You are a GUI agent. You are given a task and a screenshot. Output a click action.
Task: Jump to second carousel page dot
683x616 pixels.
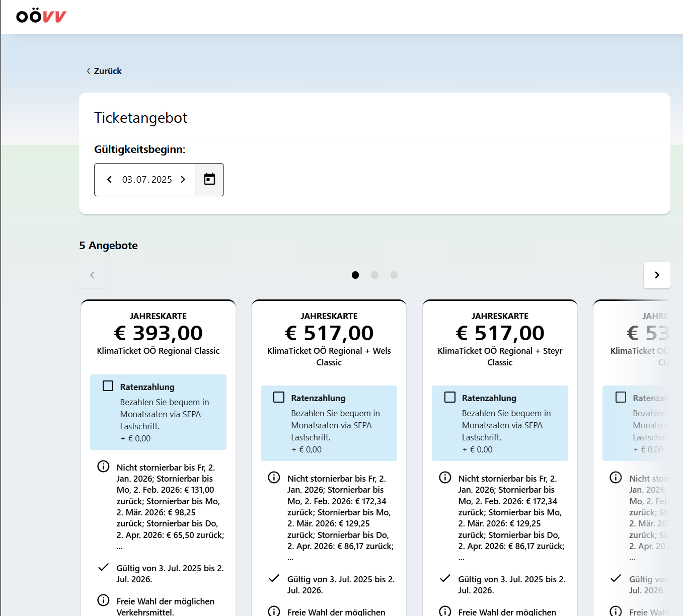(x=374, y=275)
